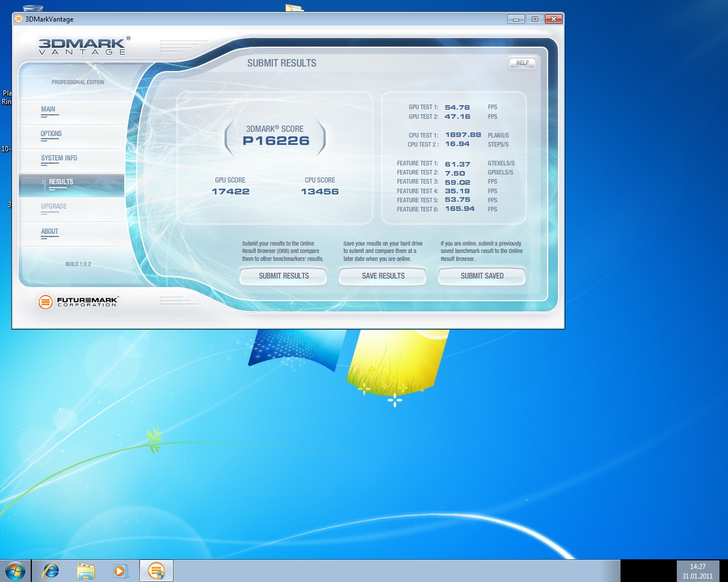Click the FEATURE TEST 1 value 61.37
Viewport: 728px width, 582px height.
[457, 164]
